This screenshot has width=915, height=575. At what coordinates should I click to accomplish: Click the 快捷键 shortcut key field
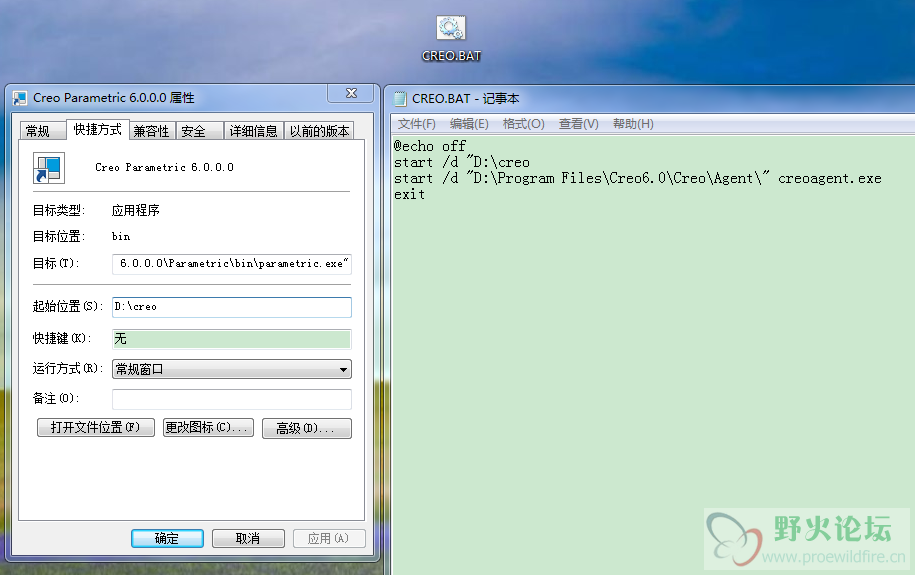(232, 339)
